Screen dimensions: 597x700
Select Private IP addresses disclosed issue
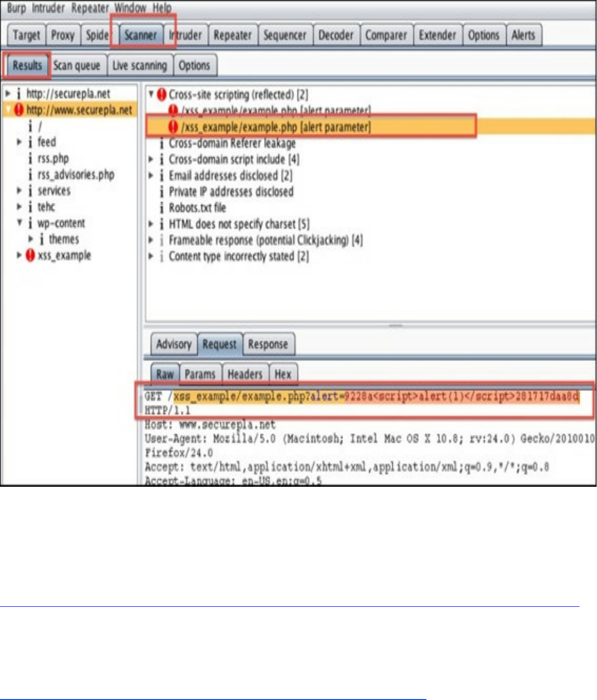[231, 192]
